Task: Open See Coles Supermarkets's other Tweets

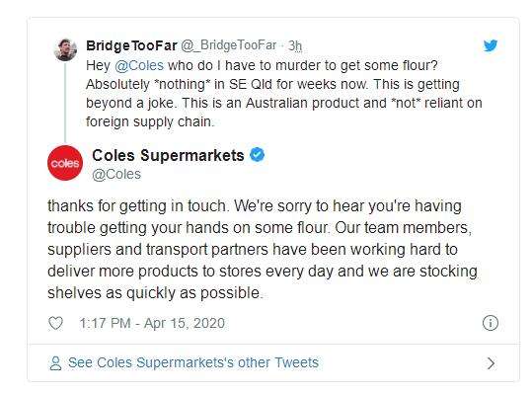Action: [x=193, y=362]
